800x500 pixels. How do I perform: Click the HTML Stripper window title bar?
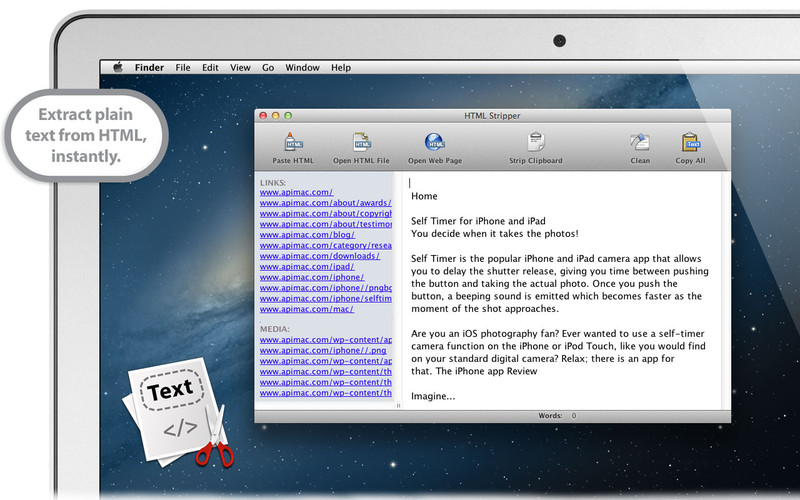coord(492,116)
